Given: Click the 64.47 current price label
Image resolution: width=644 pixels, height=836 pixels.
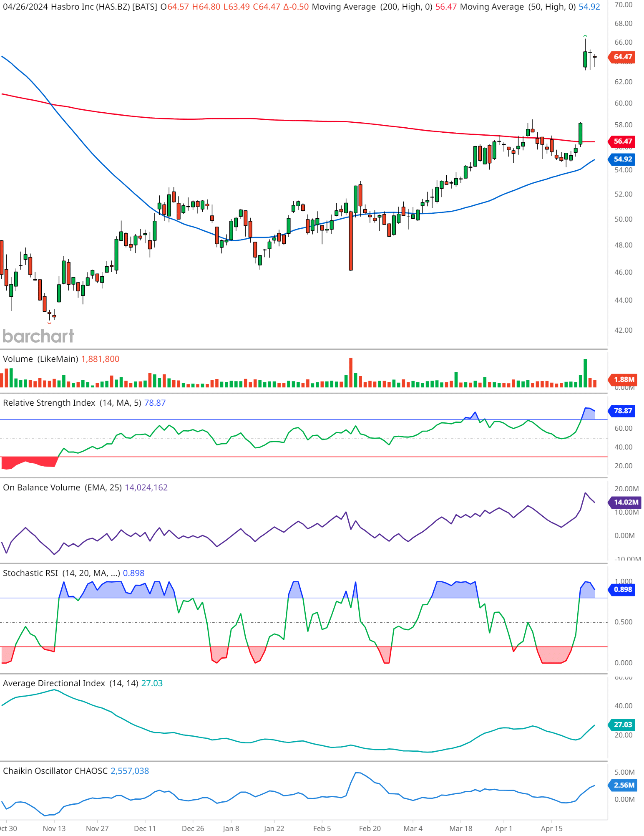Looking at the screenshot, I should [x=622, y=57].
